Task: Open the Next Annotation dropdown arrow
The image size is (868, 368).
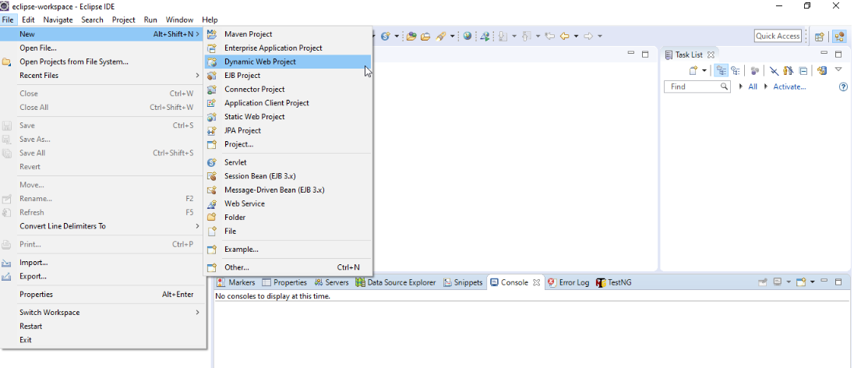Action: pos(514,36)
